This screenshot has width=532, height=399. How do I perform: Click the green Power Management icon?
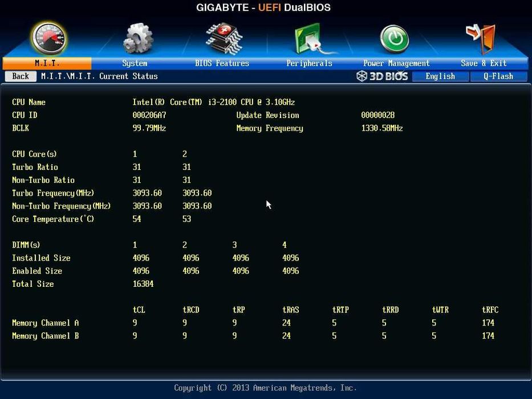click(x=394, y=39)
